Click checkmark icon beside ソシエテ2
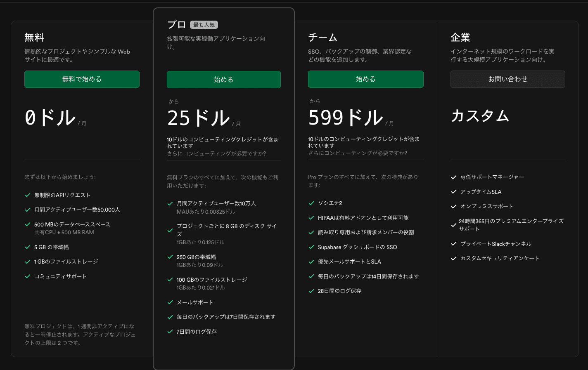The width and height of the screenshot is (588, 370). [x=311, y=203]
